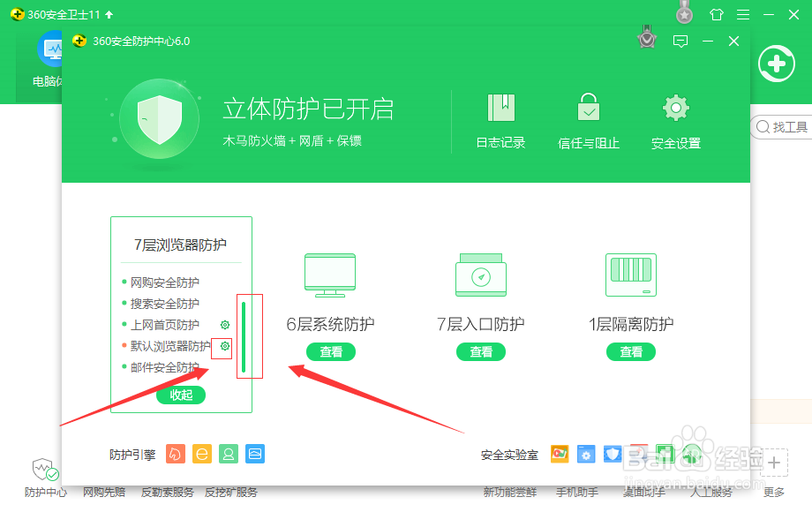This screenshot has height=512, width=812.
Task: Open settings gear beside 默认浏览器防护
Action: (225, 346)
